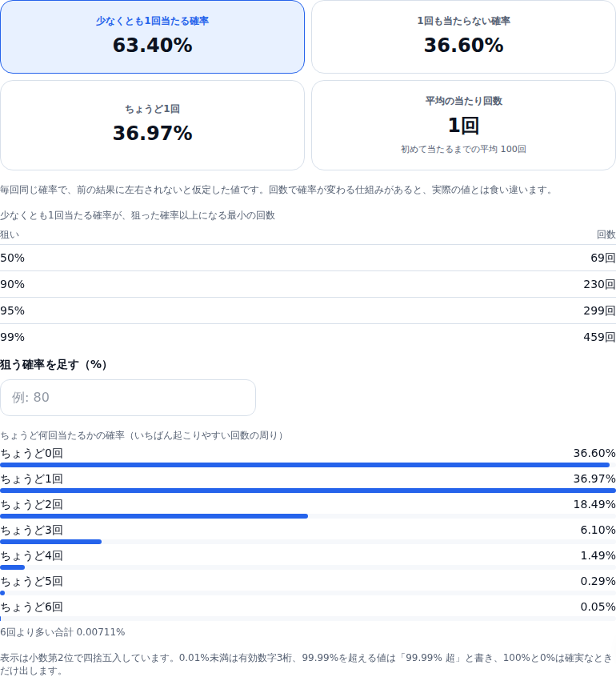Click the 69回 value in the table
This screenshot has height=677, width=616.
pyautogui.click(x=603, y=258)
